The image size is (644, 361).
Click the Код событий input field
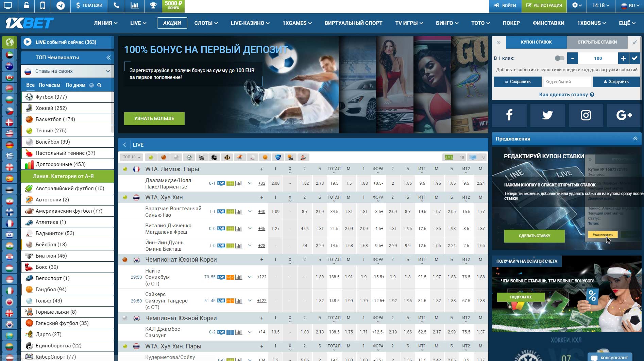567,82
